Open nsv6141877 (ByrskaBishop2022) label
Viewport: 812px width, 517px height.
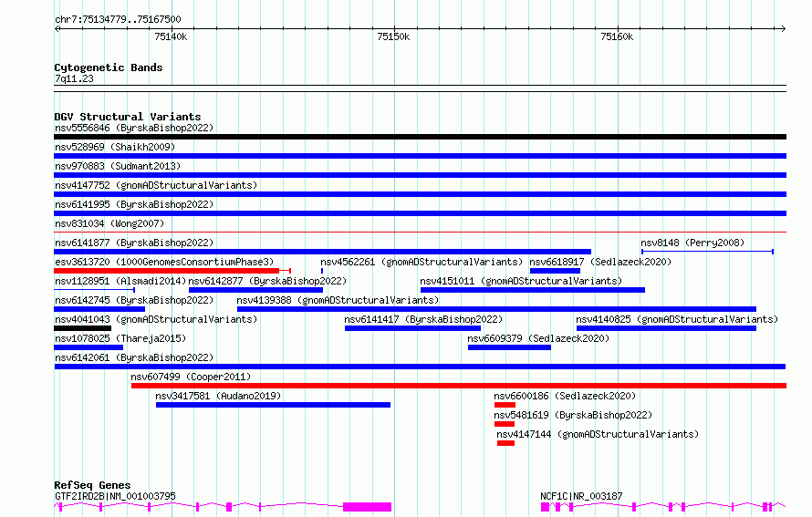[134, 243]
